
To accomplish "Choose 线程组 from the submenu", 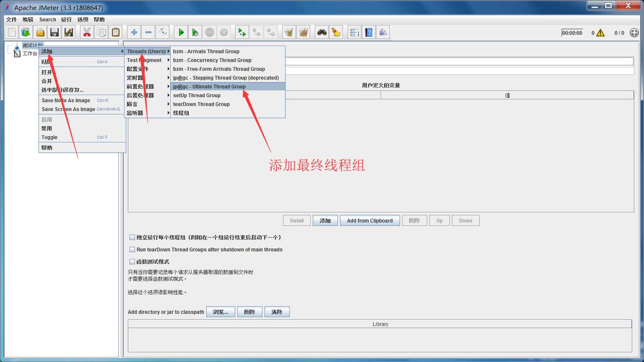I will (228, 113).
